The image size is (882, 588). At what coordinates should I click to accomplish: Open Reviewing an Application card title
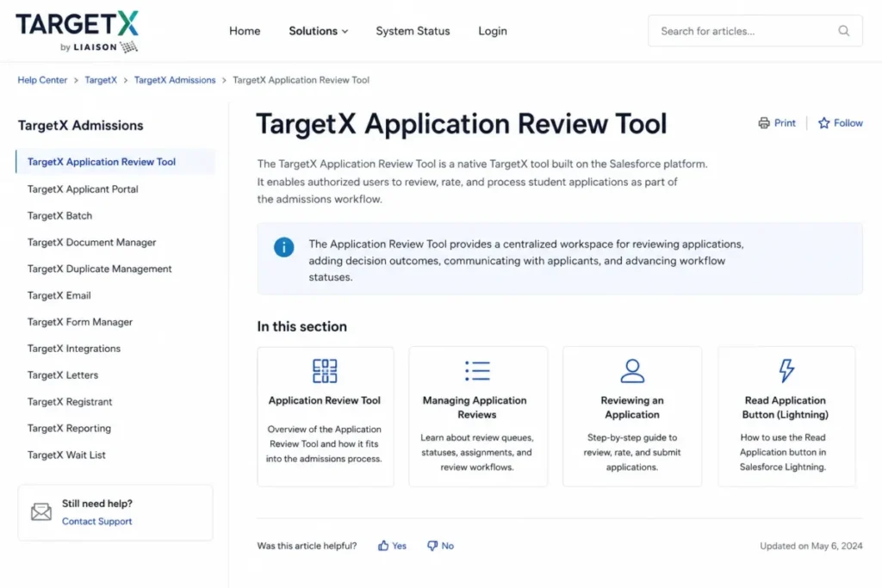(631, 407)
